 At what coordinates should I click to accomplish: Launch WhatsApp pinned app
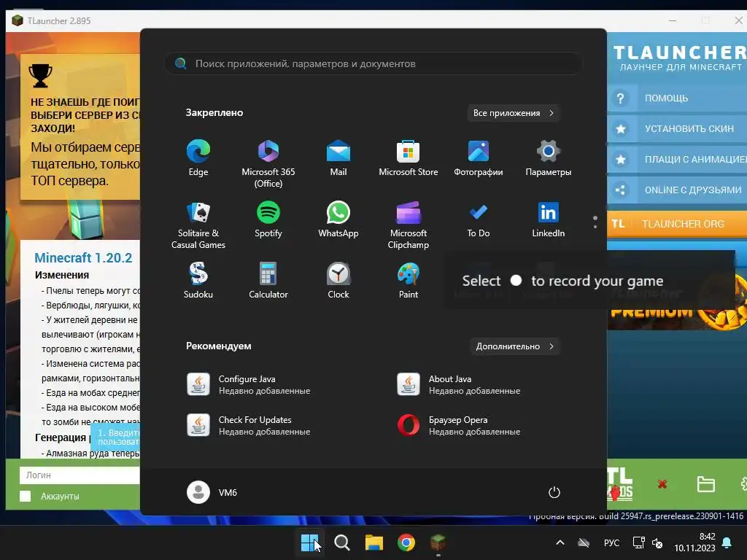point(338,219)
